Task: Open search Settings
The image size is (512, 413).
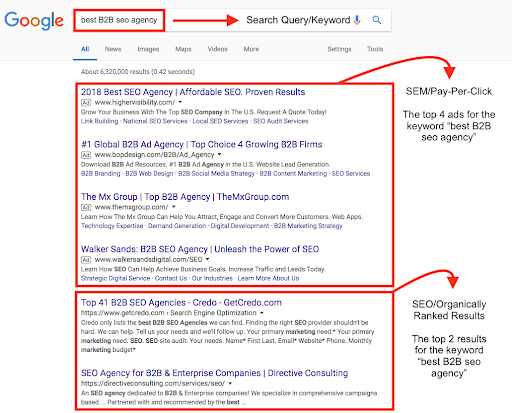Action: [339, 49]
